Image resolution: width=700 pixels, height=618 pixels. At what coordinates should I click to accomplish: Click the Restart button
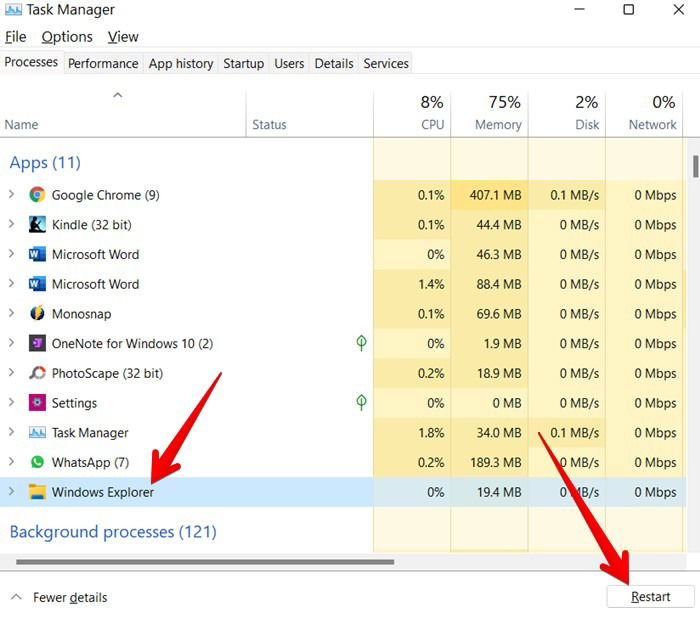pyautogui.click(x=650, y=597)
